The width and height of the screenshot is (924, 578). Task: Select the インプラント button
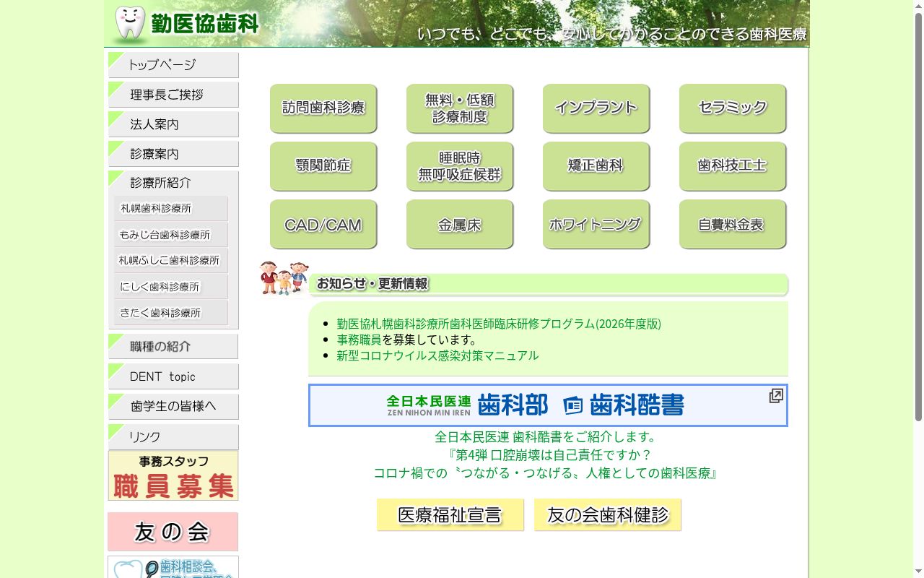[x=596, y=108]
